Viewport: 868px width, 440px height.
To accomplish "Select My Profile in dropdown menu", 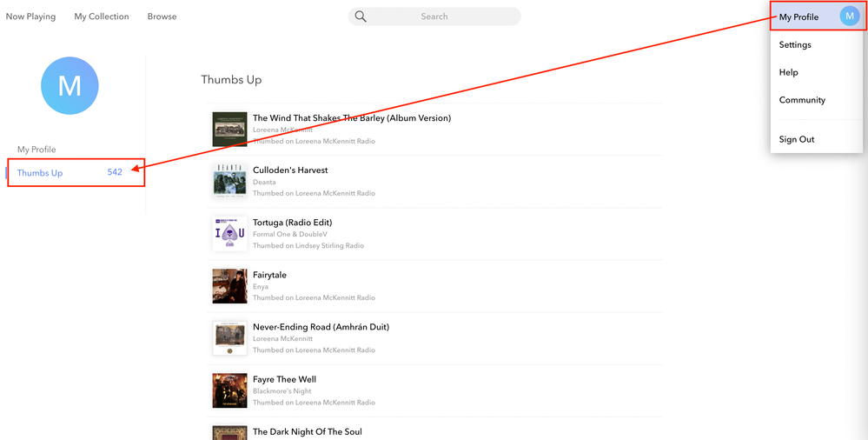I will click(798, 17).
